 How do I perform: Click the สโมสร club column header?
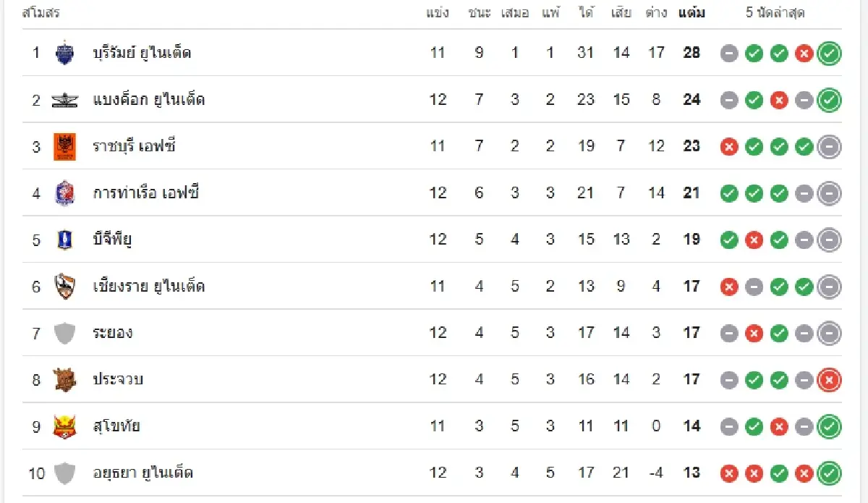tap(41, 13)
